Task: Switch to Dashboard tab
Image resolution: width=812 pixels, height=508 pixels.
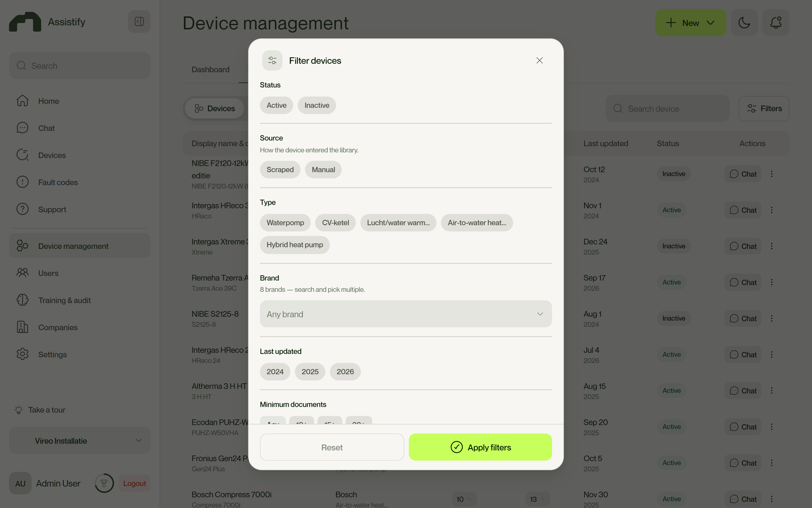Action: (x=210, y=69)
